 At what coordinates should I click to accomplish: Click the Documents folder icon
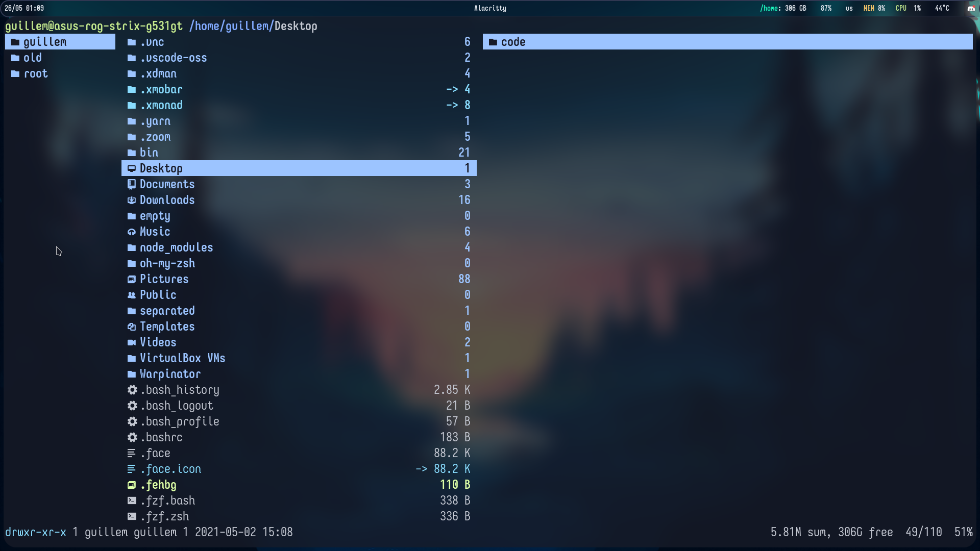(x=132, y=185)
